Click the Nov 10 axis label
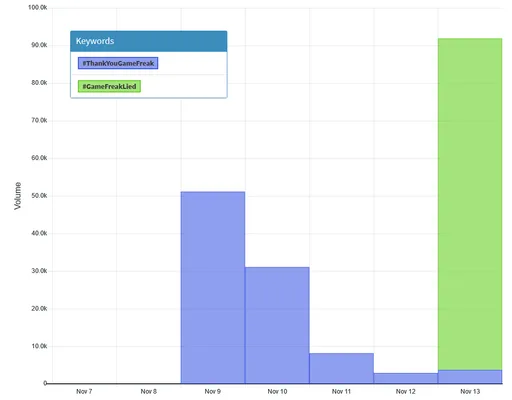Image resolution: width=512 pixels, height=400 pixels. click(277, 391)
